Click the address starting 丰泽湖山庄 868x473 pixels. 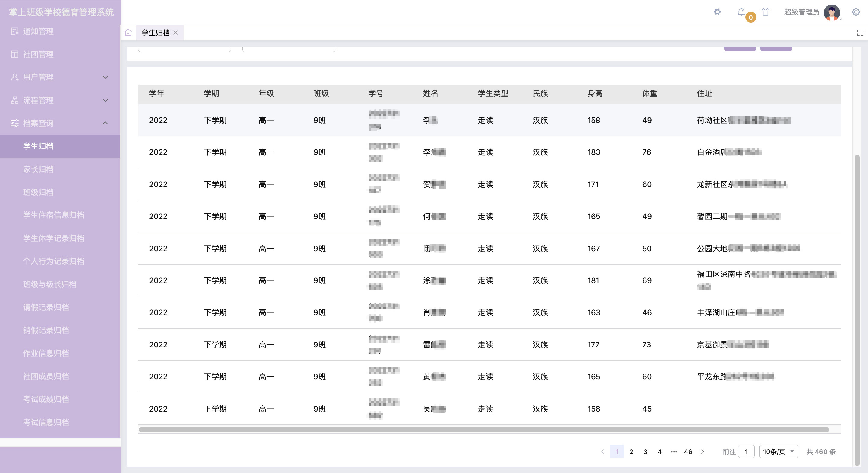click(x=740, y=313)
